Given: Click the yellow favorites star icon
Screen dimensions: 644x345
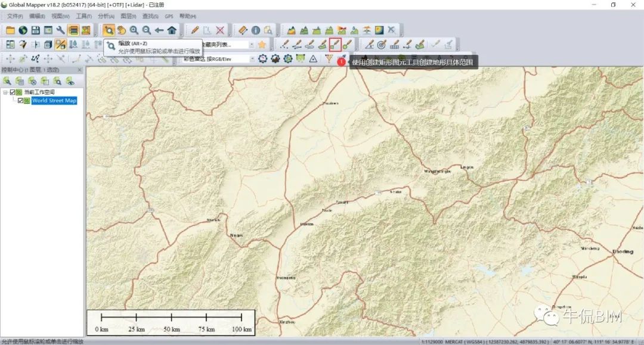Looking at the screenshot, I should click(262, 44).
